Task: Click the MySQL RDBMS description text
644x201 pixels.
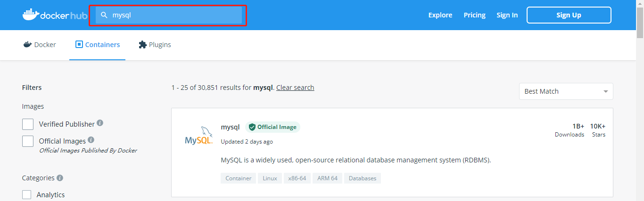Action: (x=356, y=160)
